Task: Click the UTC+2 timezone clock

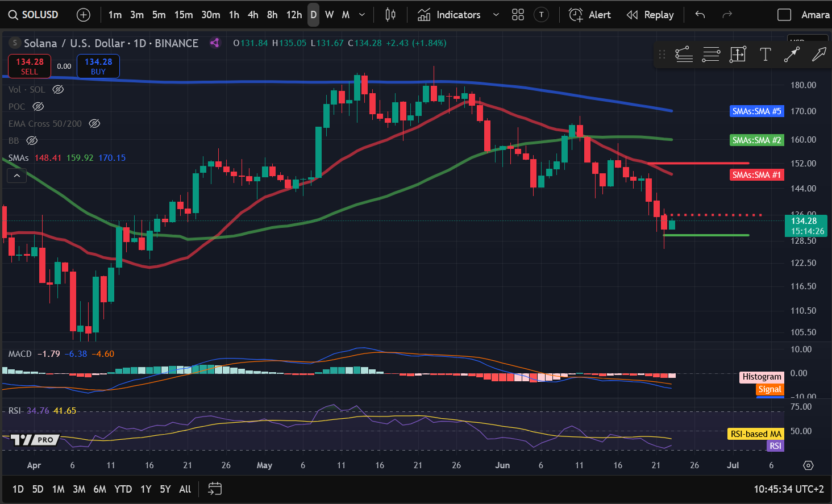Action: (789, 489)
